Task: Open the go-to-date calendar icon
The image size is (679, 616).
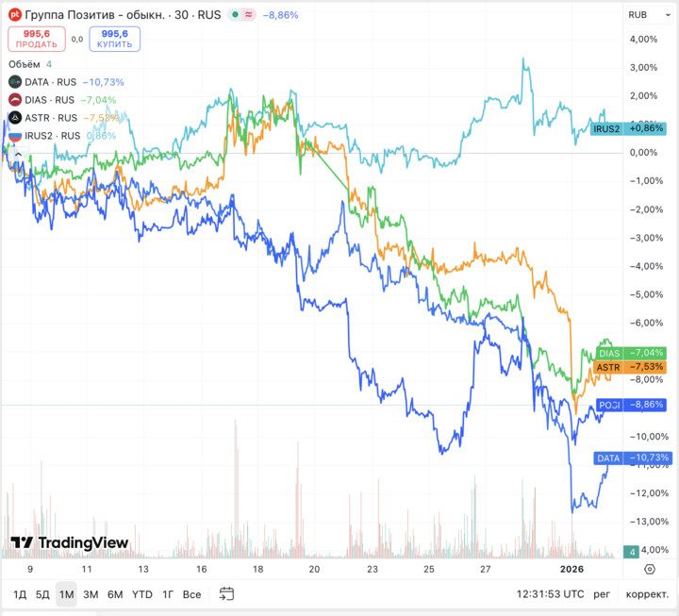Action: coord(226,594)
